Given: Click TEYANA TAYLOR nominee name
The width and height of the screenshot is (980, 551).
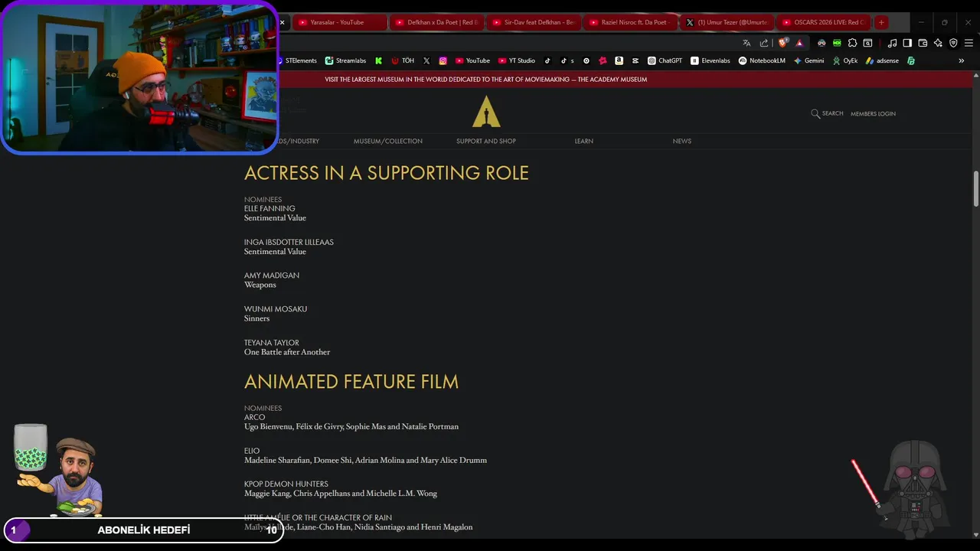Looking at the screenshot, I should pos(272,343).
